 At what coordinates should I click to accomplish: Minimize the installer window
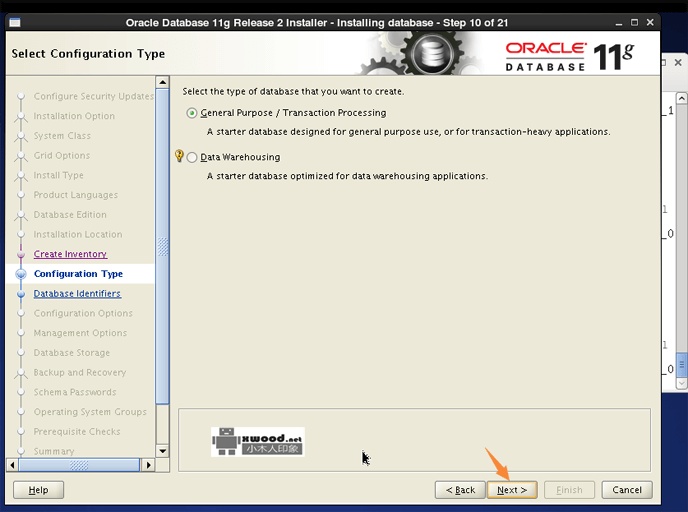point(617,22)
